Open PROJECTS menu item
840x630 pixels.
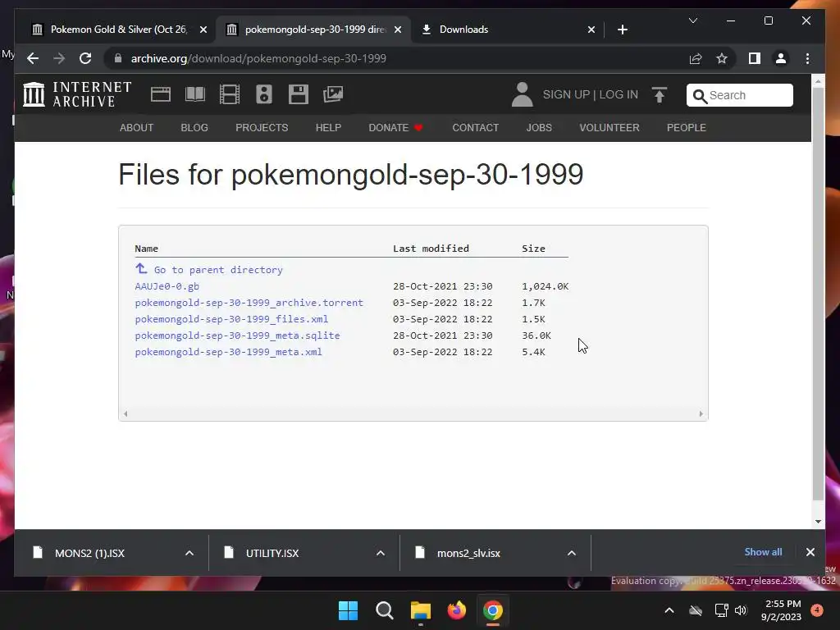click(262, 127)
